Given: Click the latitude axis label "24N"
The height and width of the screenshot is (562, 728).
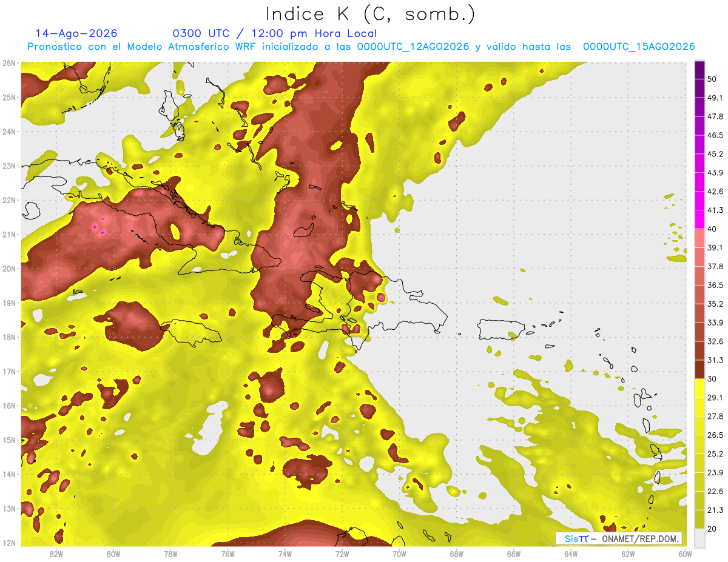Looking at the screenshot, I should tap(9, 132).
